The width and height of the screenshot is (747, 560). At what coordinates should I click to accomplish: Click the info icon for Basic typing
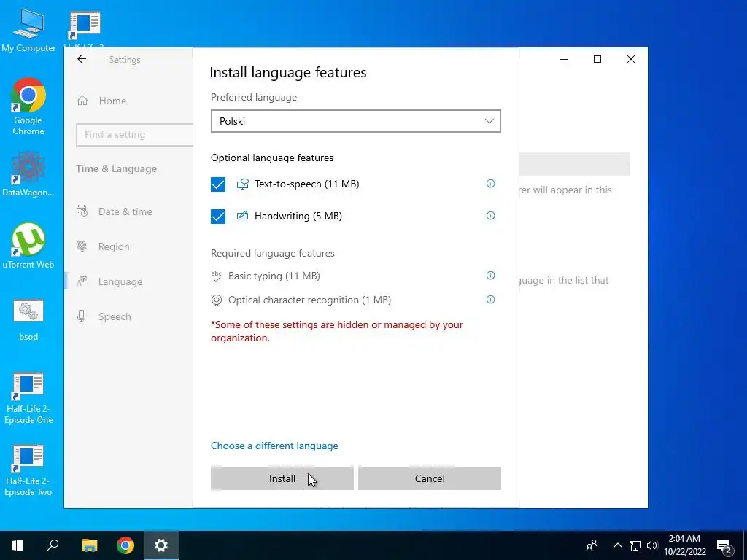pos(490,275)
